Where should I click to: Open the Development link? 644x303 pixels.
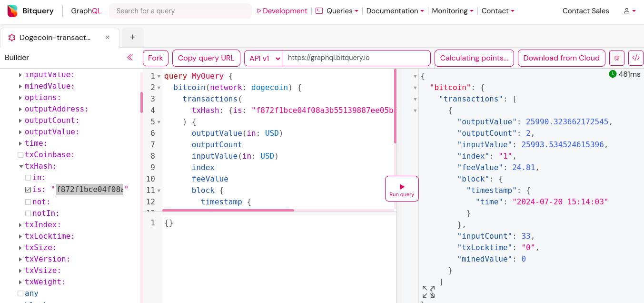282,11
